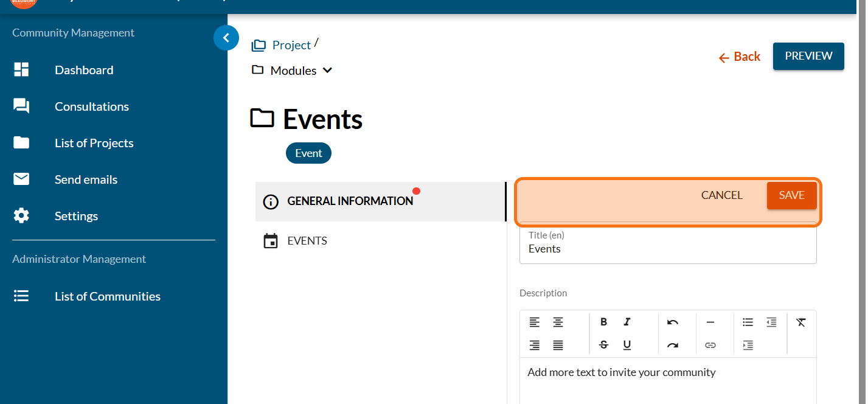The image size is (868, 404).
Task: Toggle bold formatting in description editor
Action: click(x=603, y=322)
